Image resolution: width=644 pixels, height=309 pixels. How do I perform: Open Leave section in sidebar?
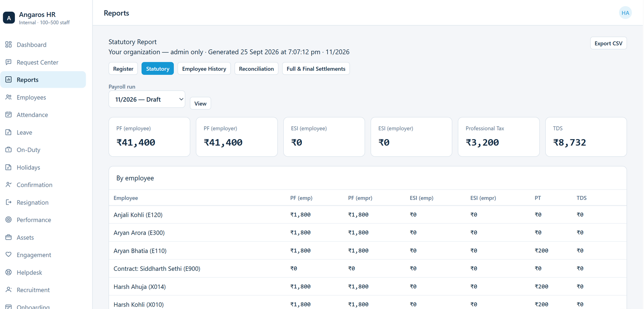coord(43,132)
